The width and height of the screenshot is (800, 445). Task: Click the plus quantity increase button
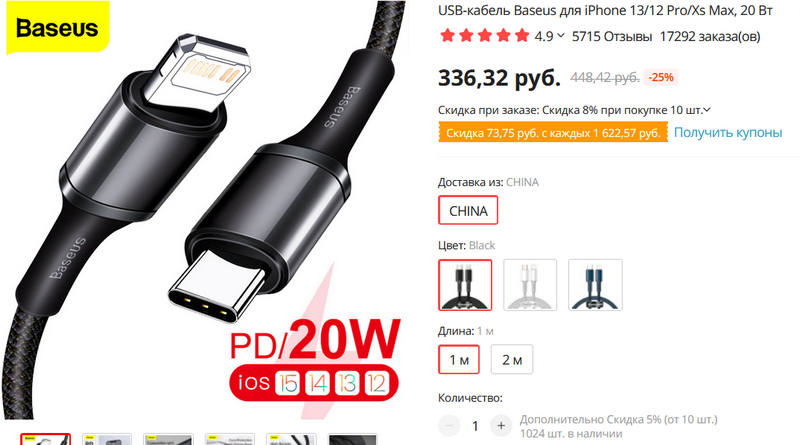click(501, 425)
